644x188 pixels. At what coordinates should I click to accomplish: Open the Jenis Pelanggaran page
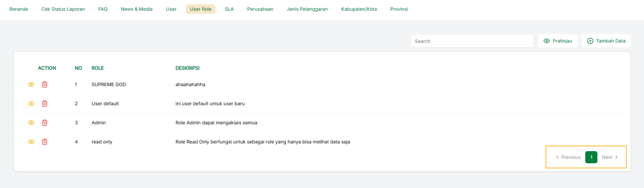pyautogui.click(x=307, y=9)
